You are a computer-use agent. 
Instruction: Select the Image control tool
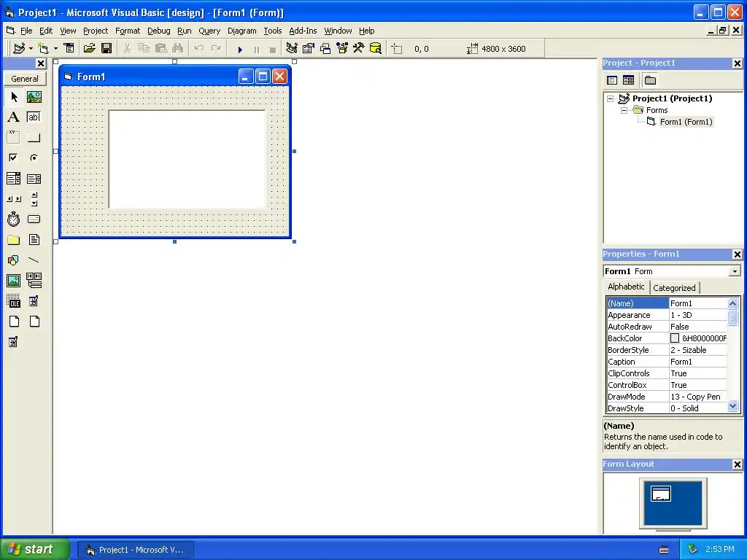click(14, 281)
